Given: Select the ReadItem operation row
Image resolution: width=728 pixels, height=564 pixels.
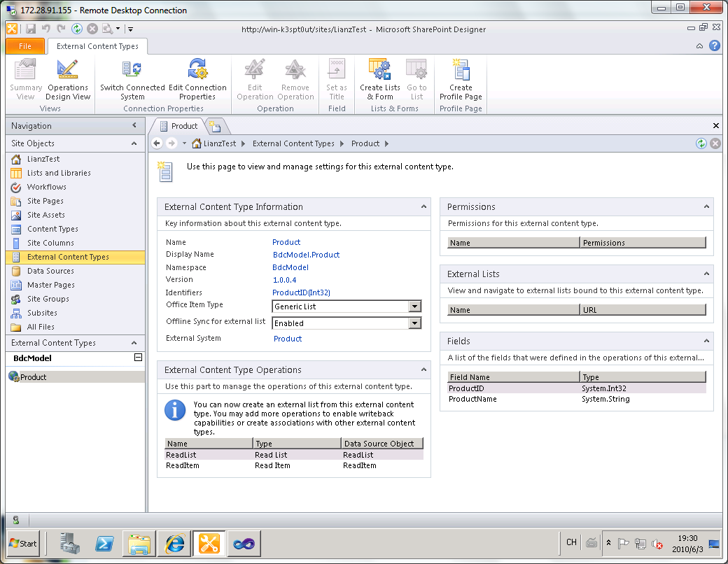Looking at the screenshot, I should (x=294, y=465).
